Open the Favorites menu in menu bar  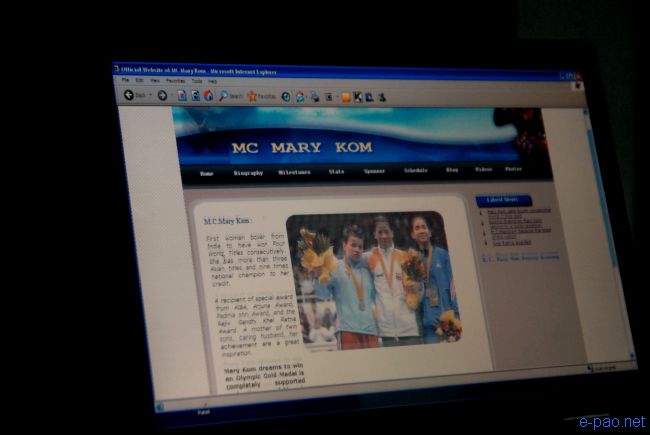pos(178,81)
